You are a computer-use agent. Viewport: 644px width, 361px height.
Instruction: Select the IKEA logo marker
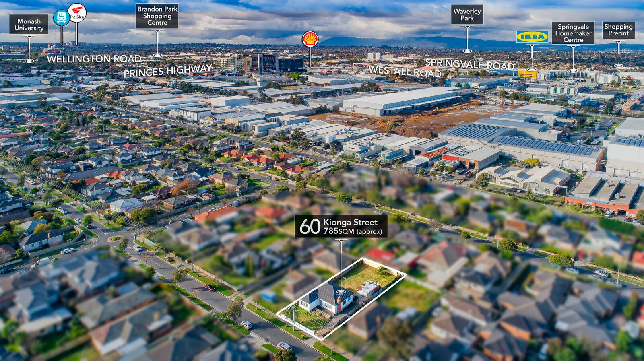pos(532,37)
